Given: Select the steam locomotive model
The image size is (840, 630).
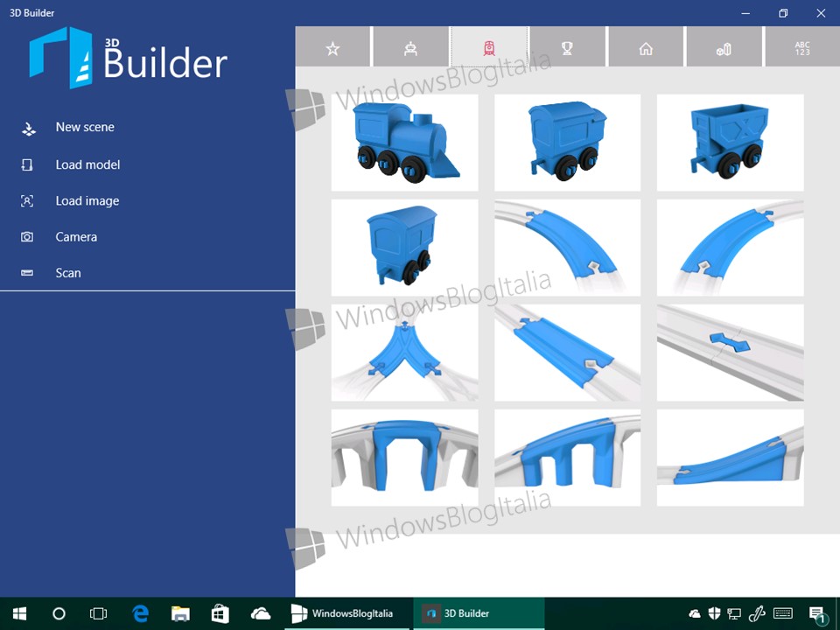Looking at the screenshot, I should point(404,143).
